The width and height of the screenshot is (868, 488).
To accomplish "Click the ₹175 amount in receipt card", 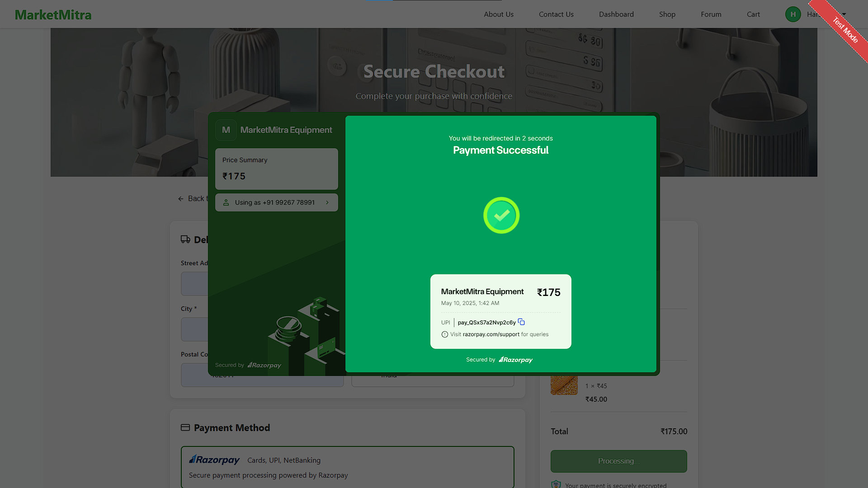I will click(549, 292).
